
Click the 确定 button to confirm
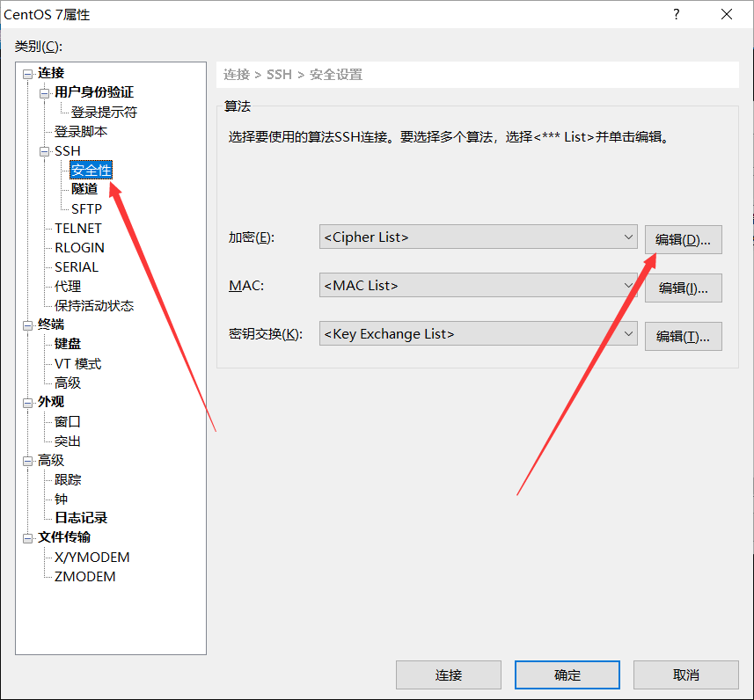pos(567,674)
